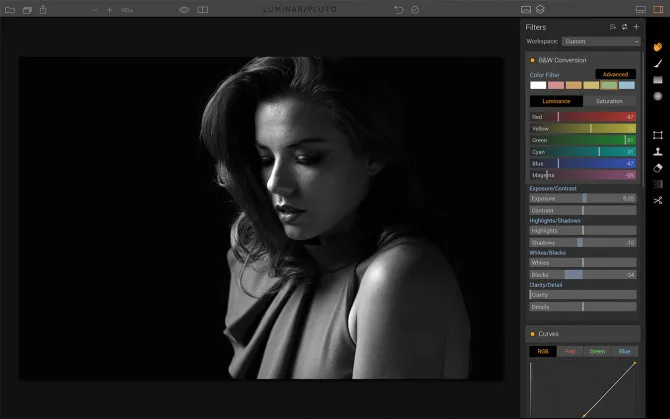The height and width of the screenshot is (419, 670).
Task: Select the Hand move tool
Action: (658, 46)
